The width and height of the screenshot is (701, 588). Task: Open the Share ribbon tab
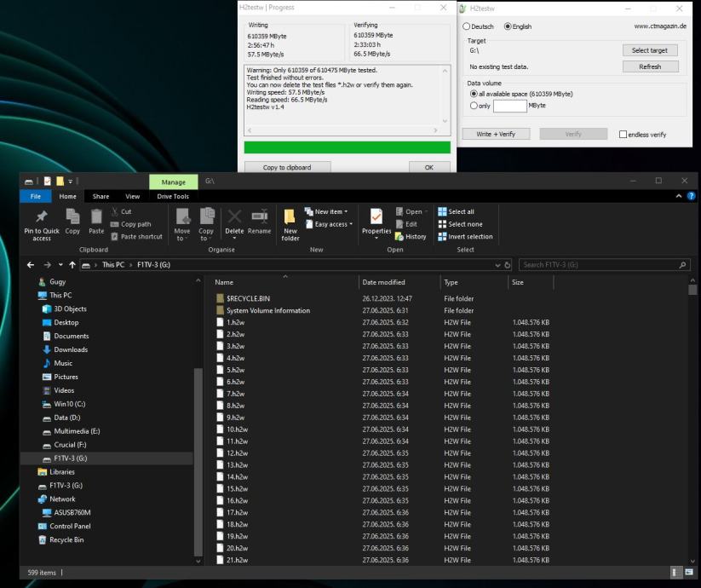(x=101, y=197)
